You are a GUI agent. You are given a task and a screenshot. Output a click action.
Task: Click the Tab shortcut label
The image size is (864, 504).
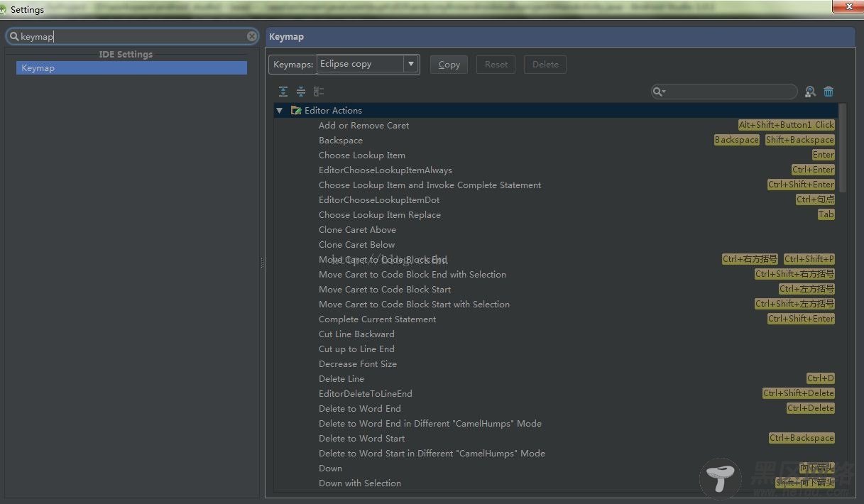826,214
